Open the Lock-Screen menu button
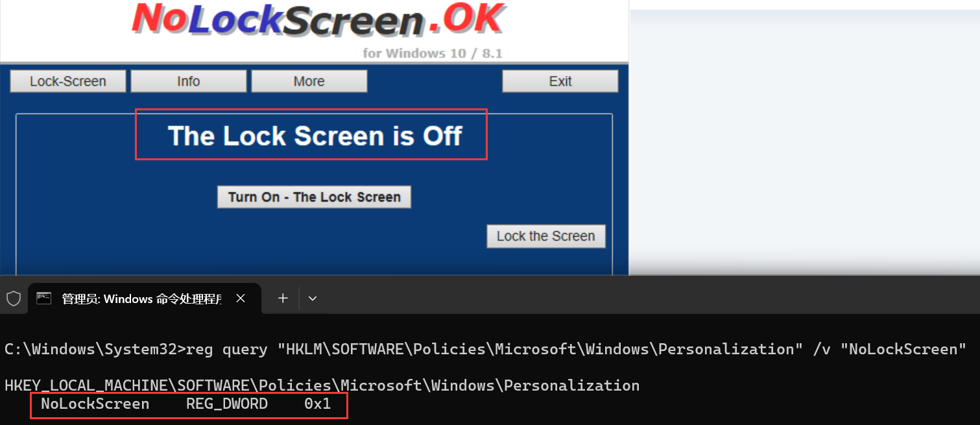The image size is (980, 425). coord(68,81)
